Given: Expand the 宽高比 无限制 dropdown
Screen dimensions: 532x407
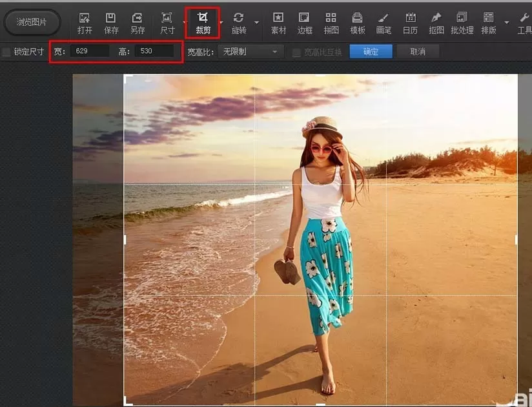Looking at the screenshot, I should click(x=251, y=52).
